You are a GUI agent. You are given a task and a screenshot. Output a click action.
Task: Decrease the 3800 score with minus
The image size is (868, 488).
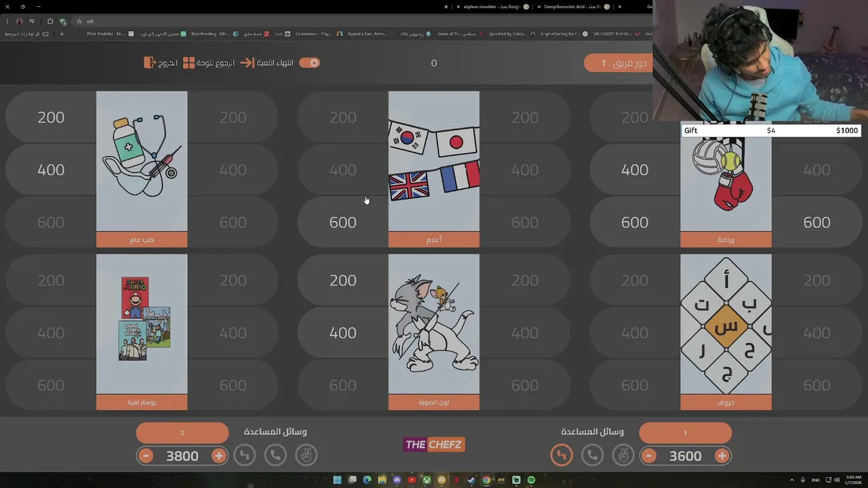point(146,456)
